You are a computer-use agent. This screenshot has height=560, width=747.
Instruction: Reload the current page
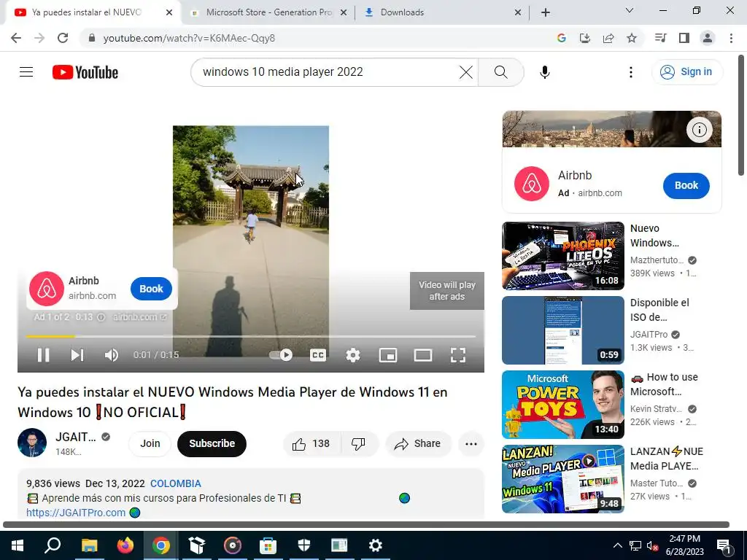pyautogui.click(x=63, y=38)
